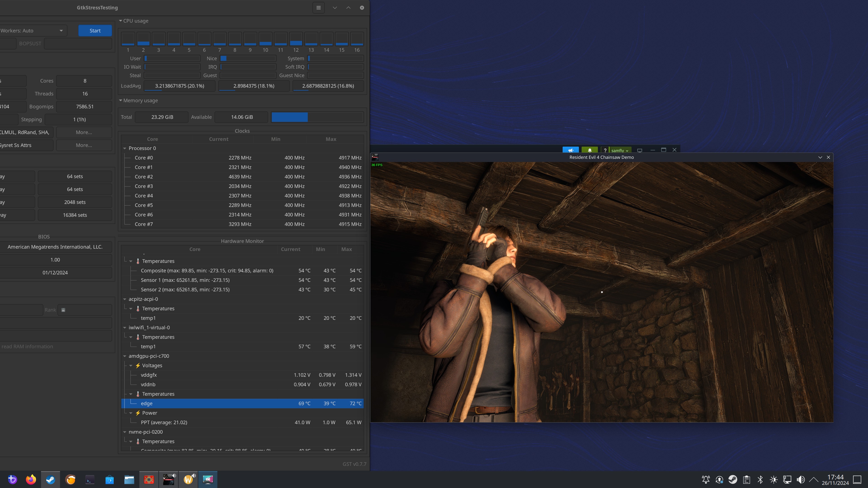
Task: Open Steam notifications bell icon
Action: [x=590, y=150]
